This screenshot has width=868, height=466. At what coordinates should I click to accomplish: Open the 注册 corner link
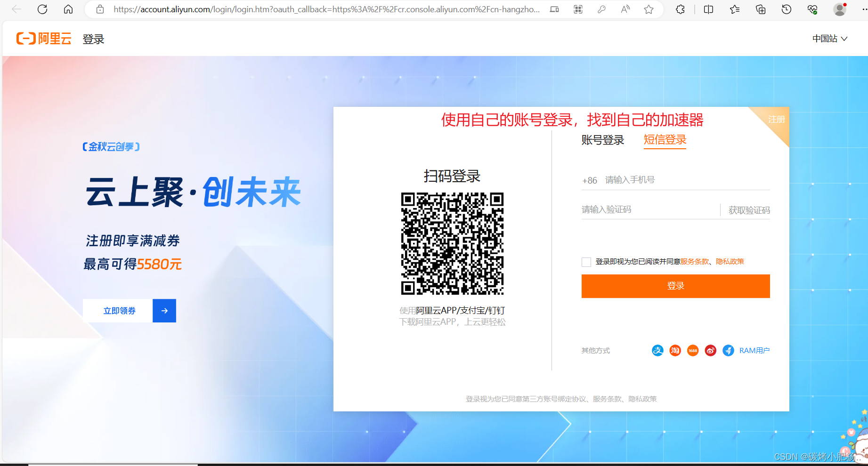776,120
